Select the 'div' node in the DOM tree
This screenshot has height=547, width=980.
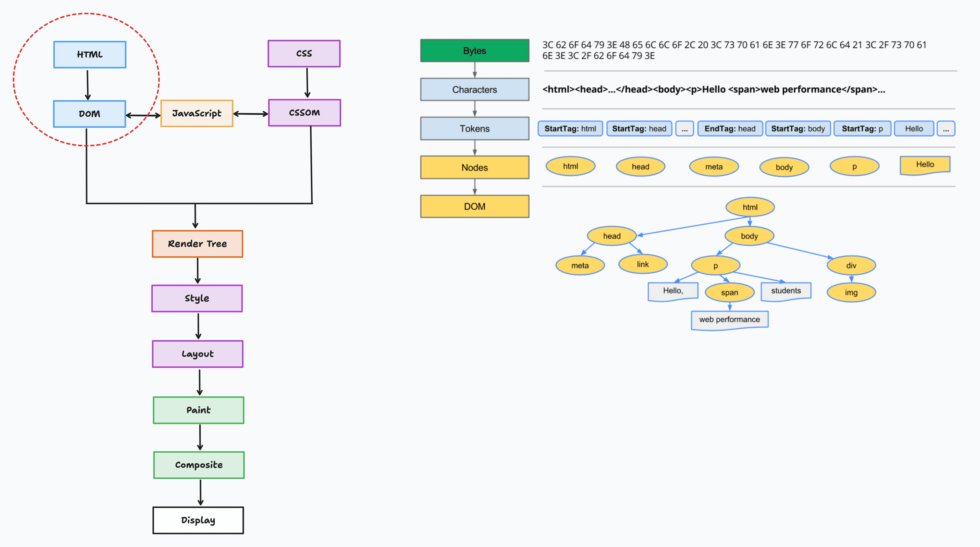coord(851,265)
